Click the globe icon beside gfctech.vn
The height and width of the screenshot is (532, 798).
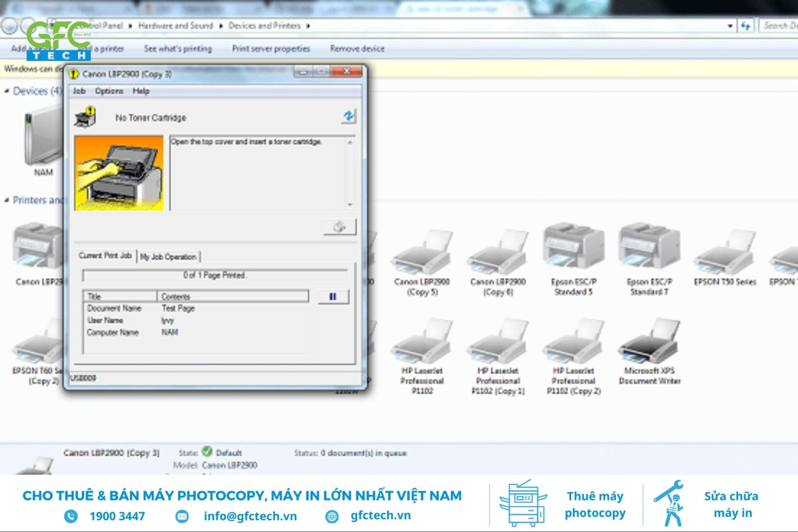332,516
